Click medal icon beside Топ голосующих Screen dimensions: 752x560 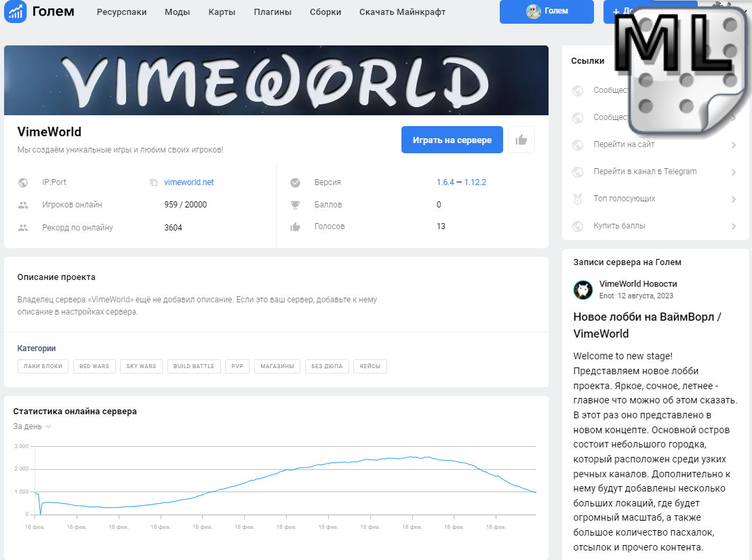(578, 199)
